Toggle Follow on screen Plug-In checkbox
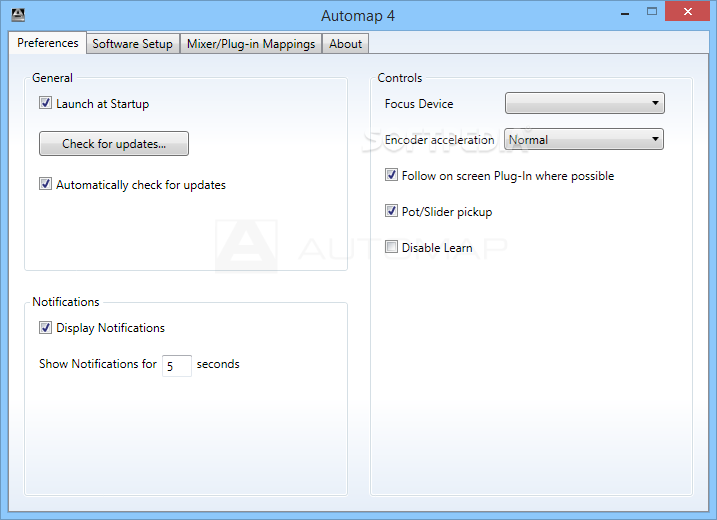The image size is (717, 520). pyautogui.click(x=391, y=175)
